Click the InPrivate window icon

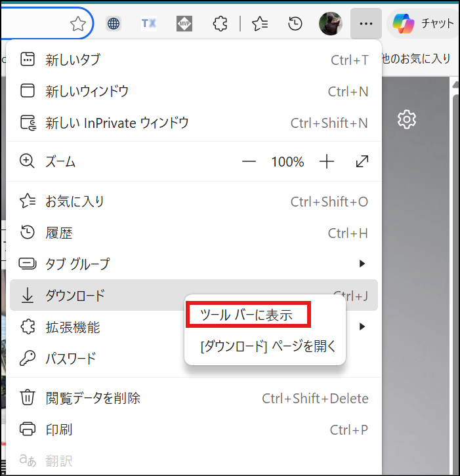pos(28,123)
